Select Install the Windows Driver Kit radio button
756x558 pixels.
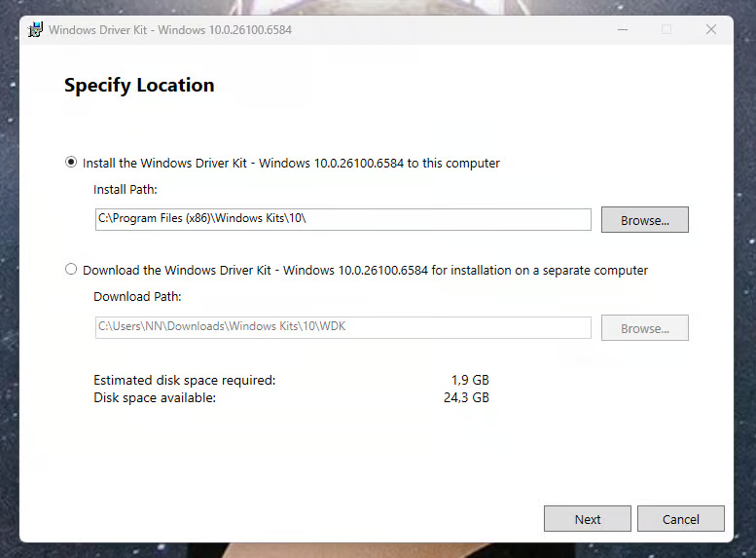click(71, 163)
